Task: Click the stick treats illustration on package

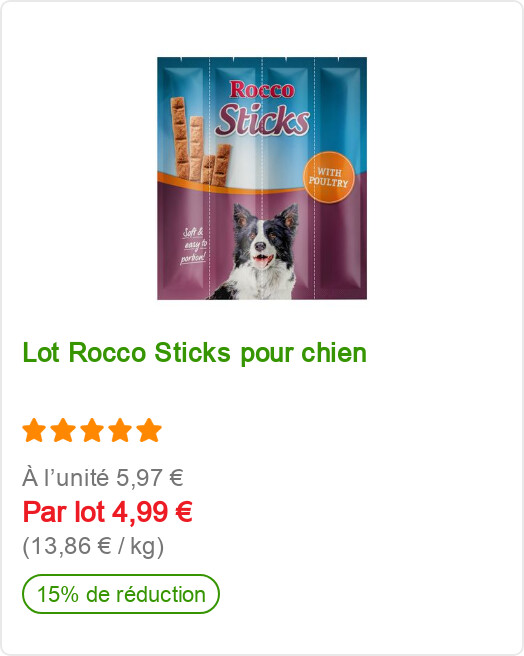Action: [200, 141]
